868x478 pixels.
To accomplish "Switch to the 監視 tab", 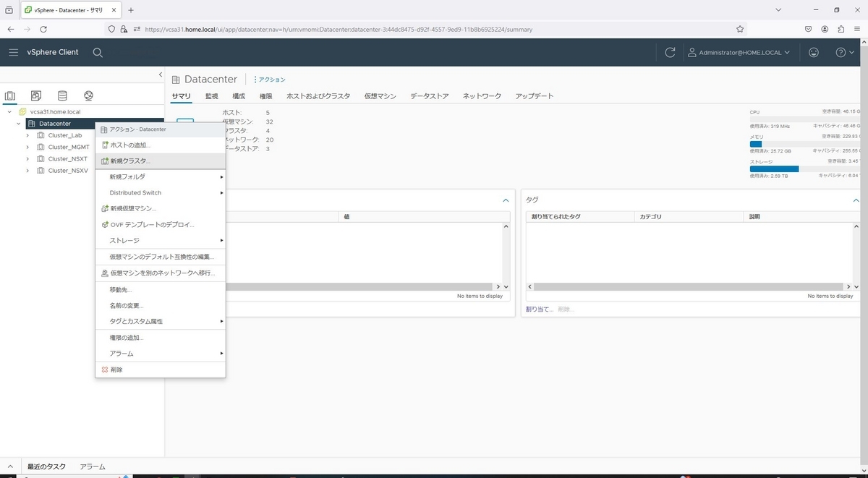I will tap(211, 96).
